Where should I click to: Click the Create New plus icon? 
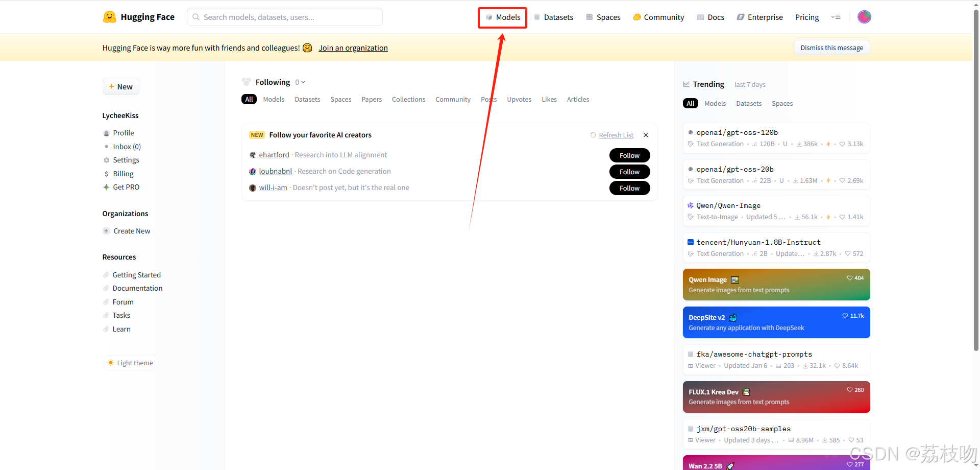coord(106,231)
